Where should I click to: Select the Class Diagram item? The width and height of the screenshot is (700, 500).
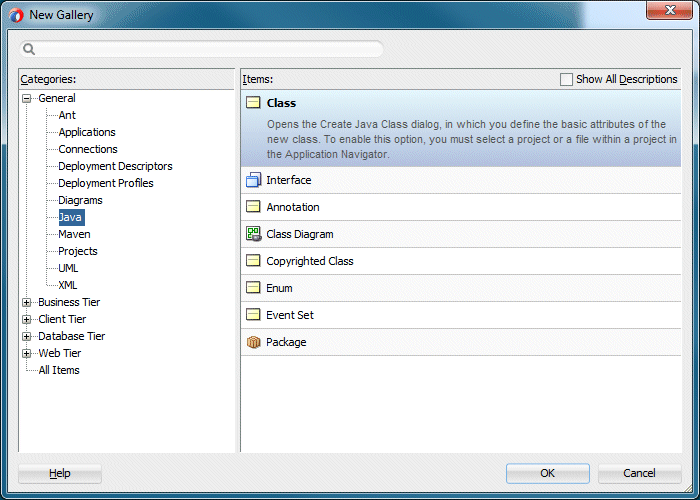click(461, 234)
